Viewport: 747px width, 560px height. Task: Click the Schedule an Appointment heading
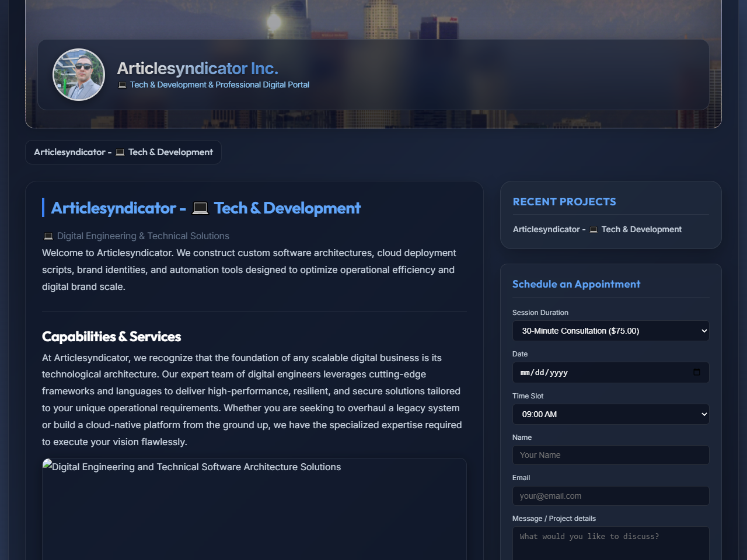(x=576, y=284)
